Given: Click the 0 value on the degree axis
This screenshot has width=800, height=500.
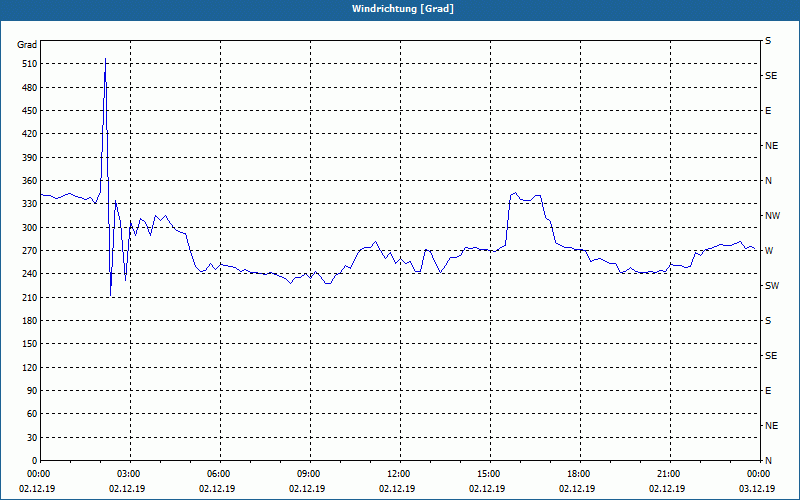Looking at the screenshot, I should [34, 461].
